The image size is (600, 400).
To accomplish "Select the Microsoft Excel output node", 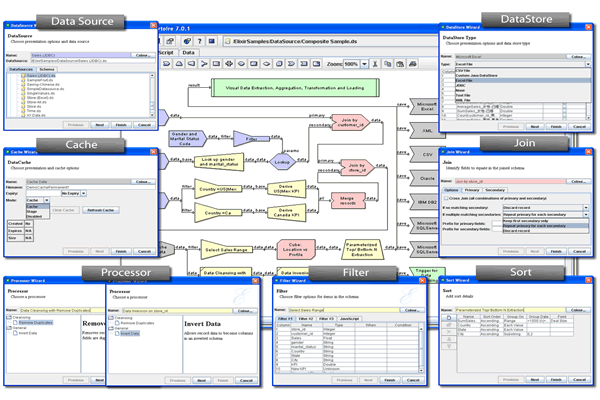I will tap(424, 106).
